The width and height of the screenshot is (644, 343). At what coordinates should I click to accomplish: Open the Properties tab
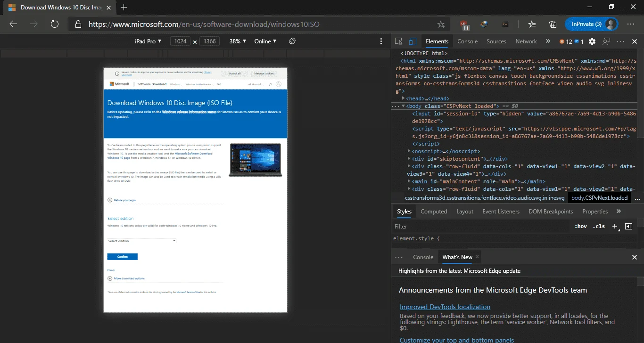click(x=595, y=212)
